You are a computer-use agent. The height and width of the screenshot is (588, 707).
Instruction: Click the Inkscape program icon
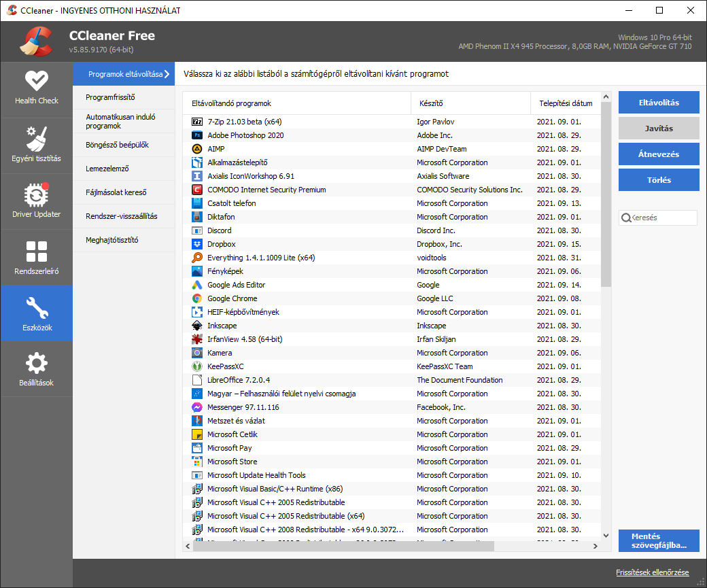(197, 326)
